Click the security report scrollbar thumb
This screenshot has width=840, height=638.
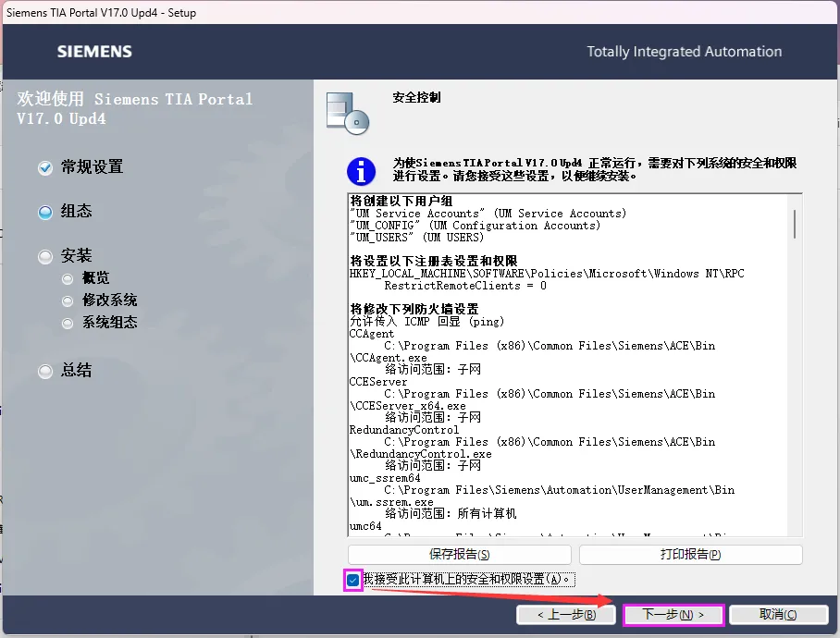(x=795, y=224)
